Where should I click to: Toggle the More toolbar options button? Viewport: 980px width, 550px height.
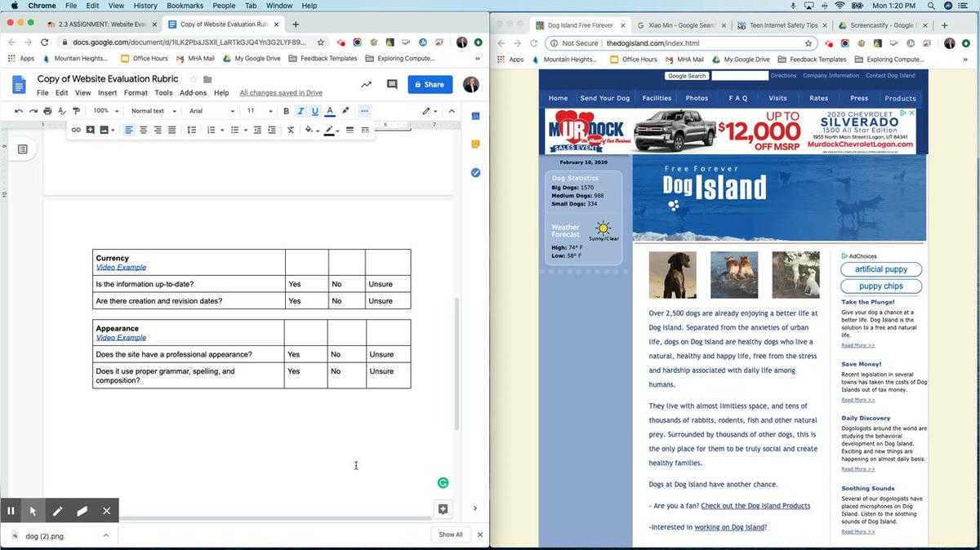pyautogui.click(x=364, y=111)
